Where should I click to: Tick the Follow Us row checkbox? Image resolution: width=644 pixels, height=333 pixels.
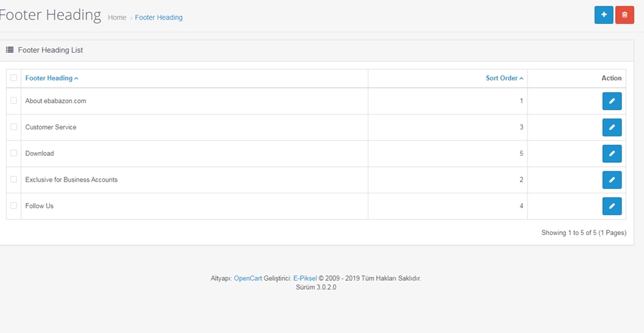coord(14,205)
